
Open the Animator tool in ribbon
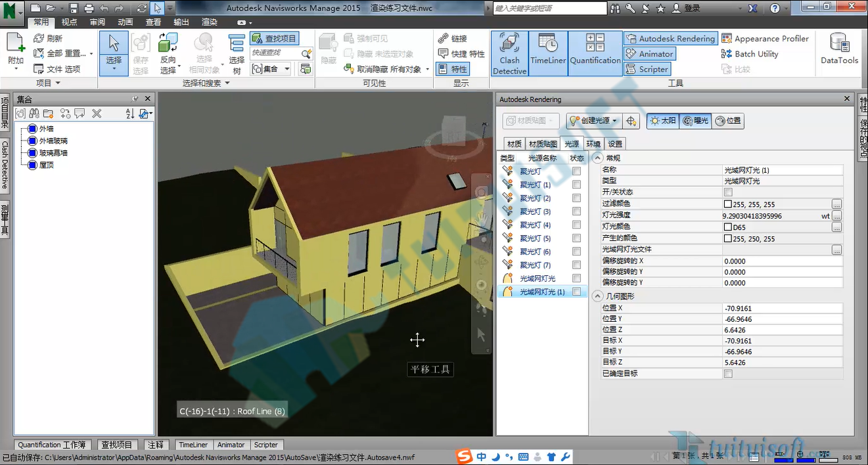pos(649,54)
